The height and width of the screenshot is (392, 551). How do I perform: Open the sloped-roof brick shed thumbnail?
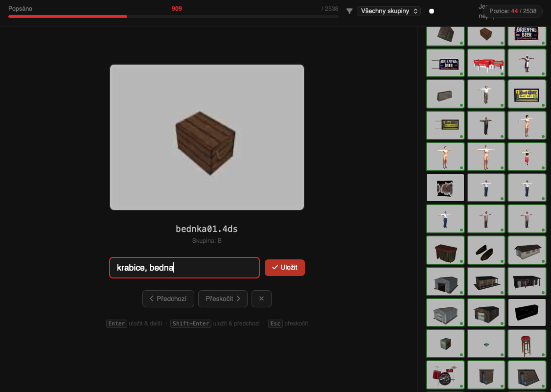(527, 375)
